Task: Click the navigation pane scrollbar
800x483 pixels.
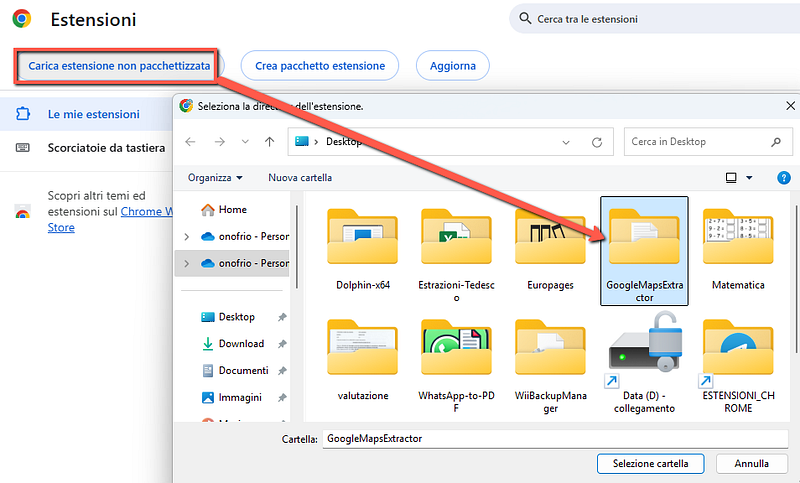Action: click(296, 247)
